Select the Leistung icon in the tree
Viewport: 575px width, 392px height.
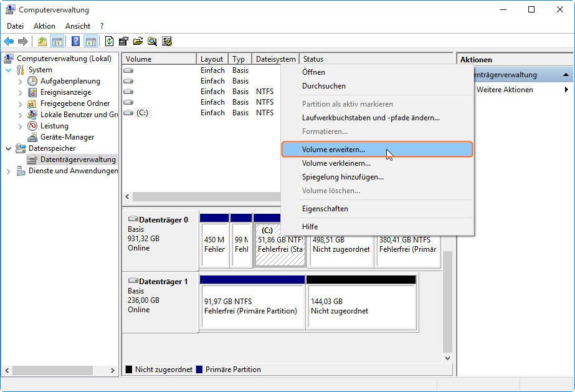point(32,126)
